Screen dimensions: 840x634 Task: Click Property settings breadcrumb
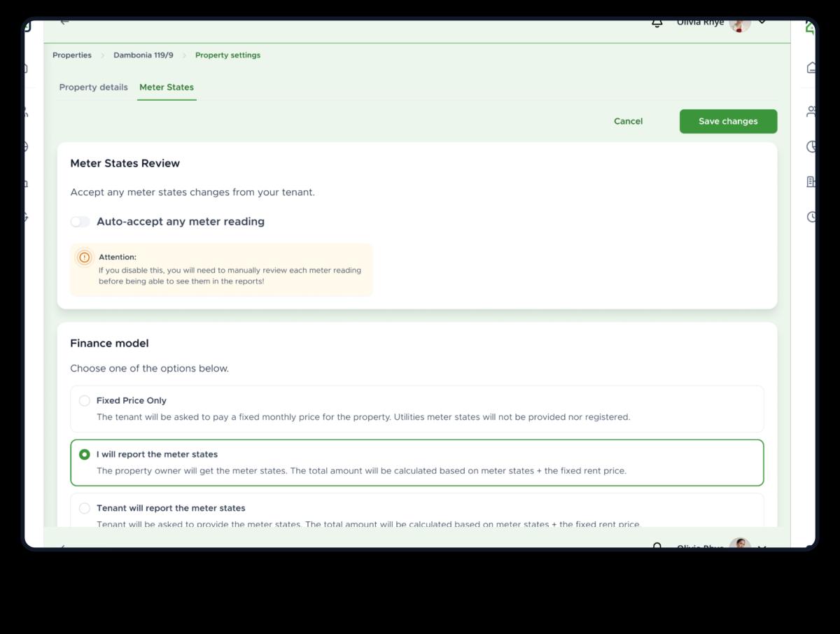(227, 55)
